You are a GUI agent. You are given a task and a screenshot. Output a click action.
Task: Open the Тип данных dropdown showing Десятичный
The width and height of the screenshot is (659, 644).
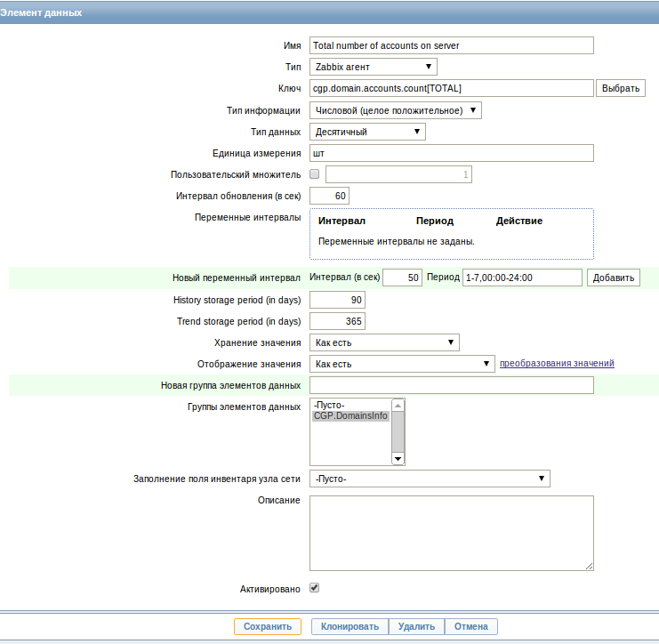(367, 132)
